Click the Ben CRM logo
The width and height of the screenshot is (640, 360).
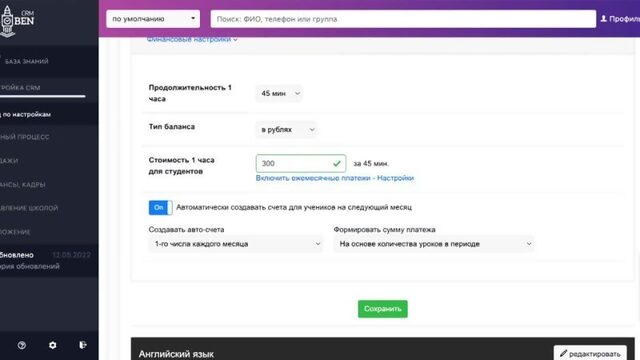[x=18, y=21]
